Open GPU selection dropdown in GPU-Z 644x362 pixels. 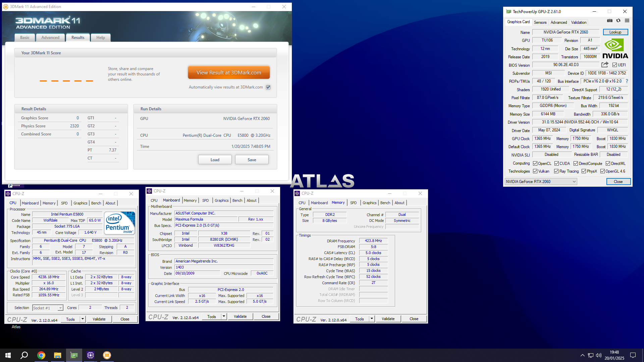[x=541, y=182]
